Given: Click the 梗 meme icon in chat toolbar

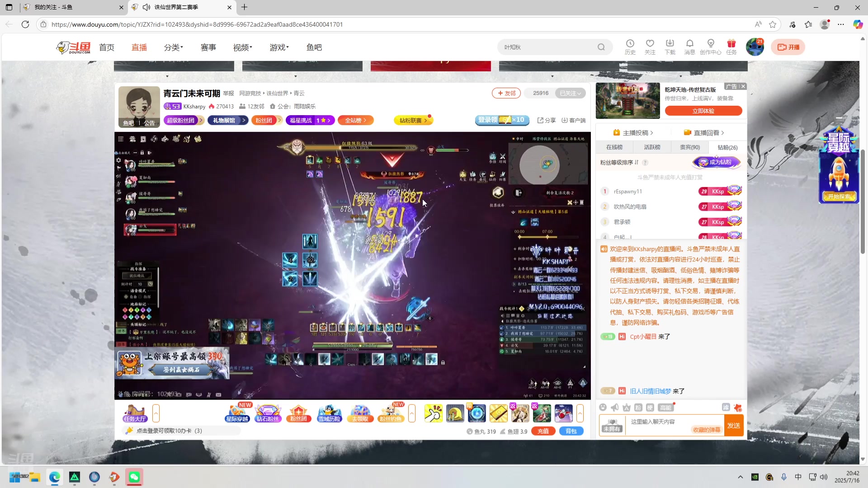Looking at the screenshot, I should pyautogui.click(x=650, y=408).
